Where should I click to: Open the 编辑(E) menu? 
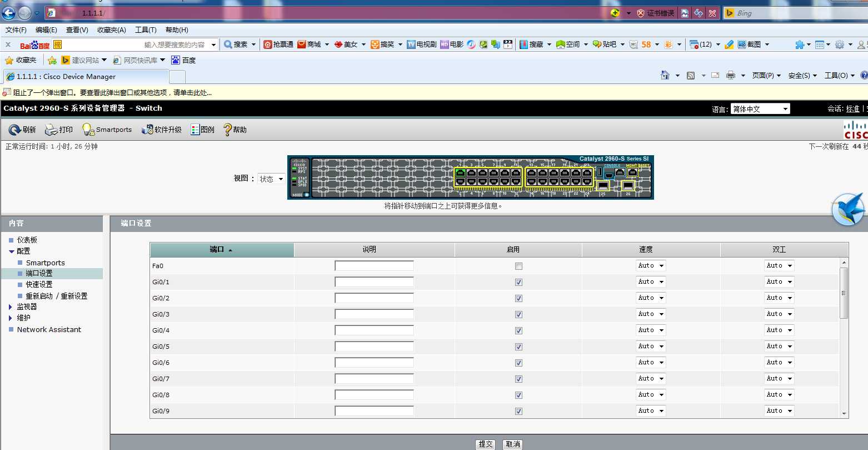click(46, 30)
